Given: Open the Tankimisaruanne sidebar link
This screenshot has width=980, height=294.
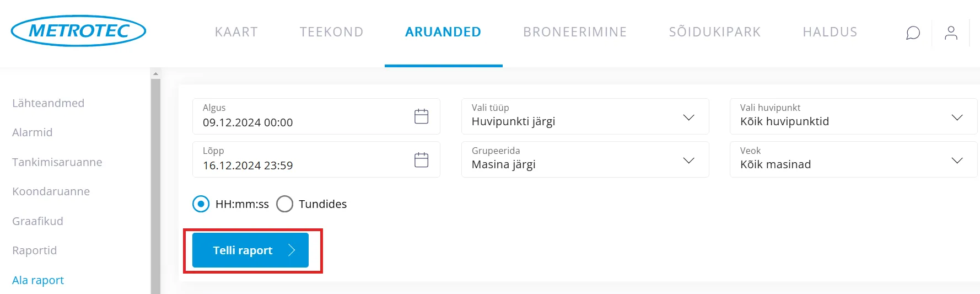Looking at the screenshot, I should point(57,162).
